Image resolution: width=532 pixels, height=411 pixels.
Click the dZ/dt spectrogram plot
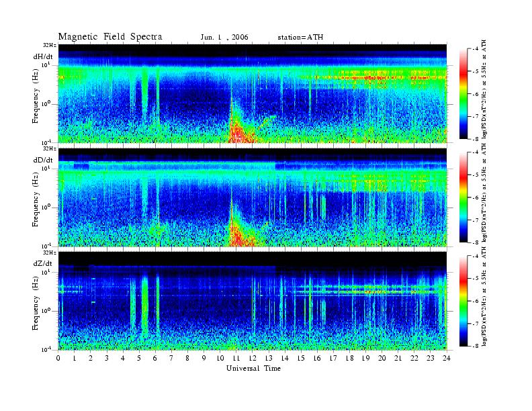253,301
